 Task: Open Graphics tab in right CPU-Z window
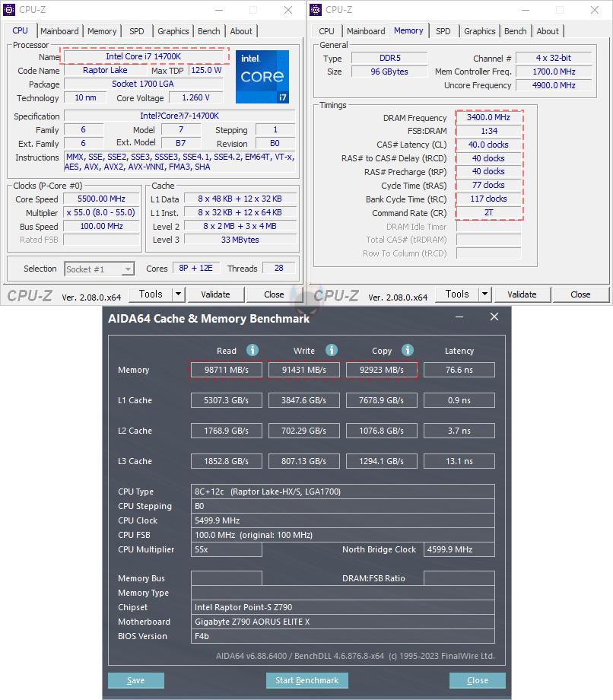coord(480,31)
